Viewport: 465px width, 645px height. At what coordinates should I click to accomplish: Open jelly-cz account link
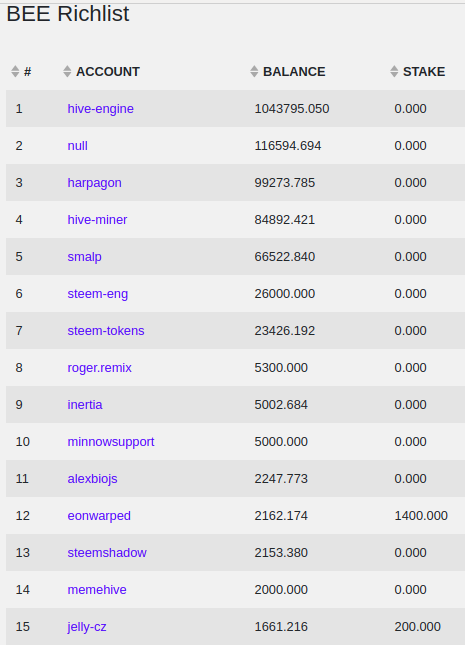(87, 627)
